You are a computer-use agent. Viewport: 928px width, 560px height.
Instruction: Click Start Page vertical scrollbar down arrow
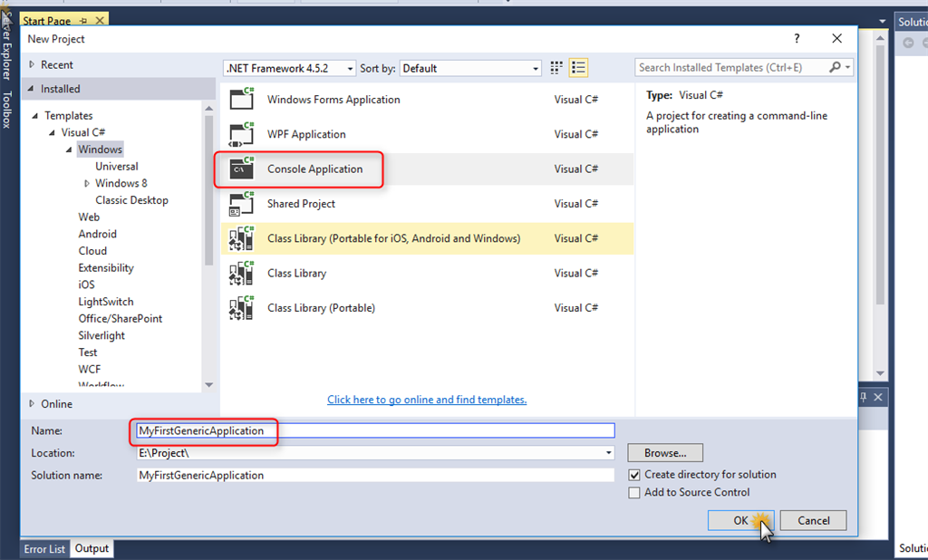pyautogui.click(x=880, y=373)
